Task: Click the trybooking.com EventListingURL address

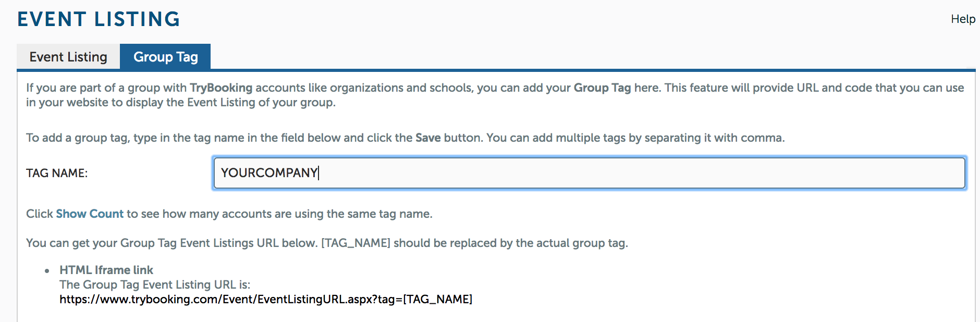Action: tap(266, 299)
